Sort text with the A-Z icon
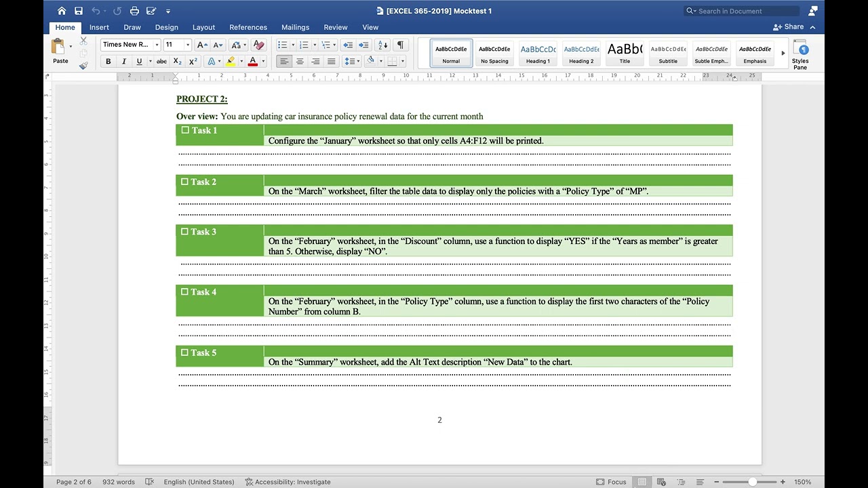This screenshot has width=868, height=488. 382,45
